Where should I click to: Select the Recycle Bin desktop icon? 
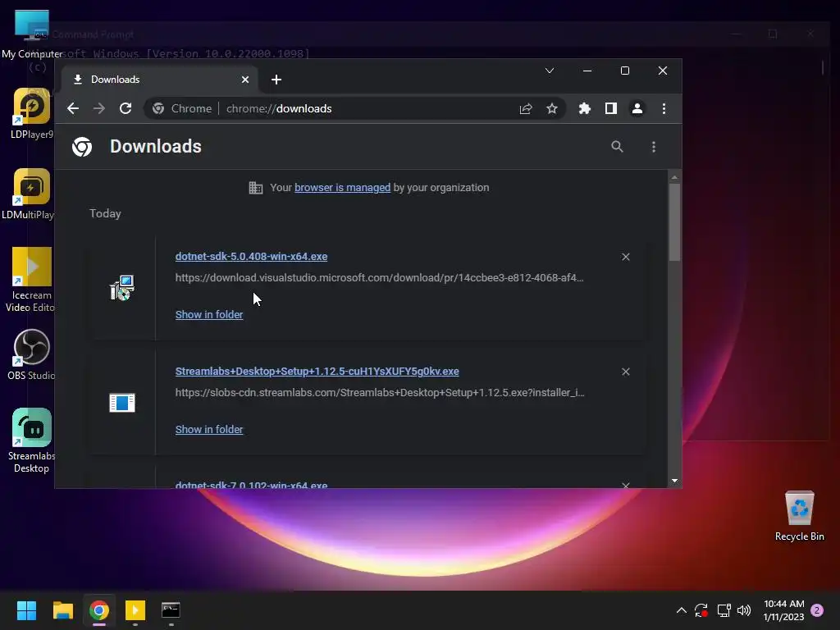tap(799, 516)
